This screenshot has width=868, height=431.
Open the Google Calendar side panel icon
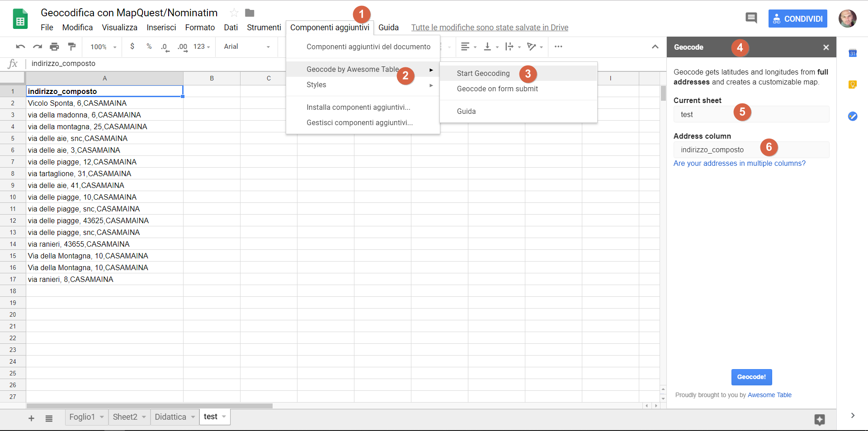coord(853,53)
